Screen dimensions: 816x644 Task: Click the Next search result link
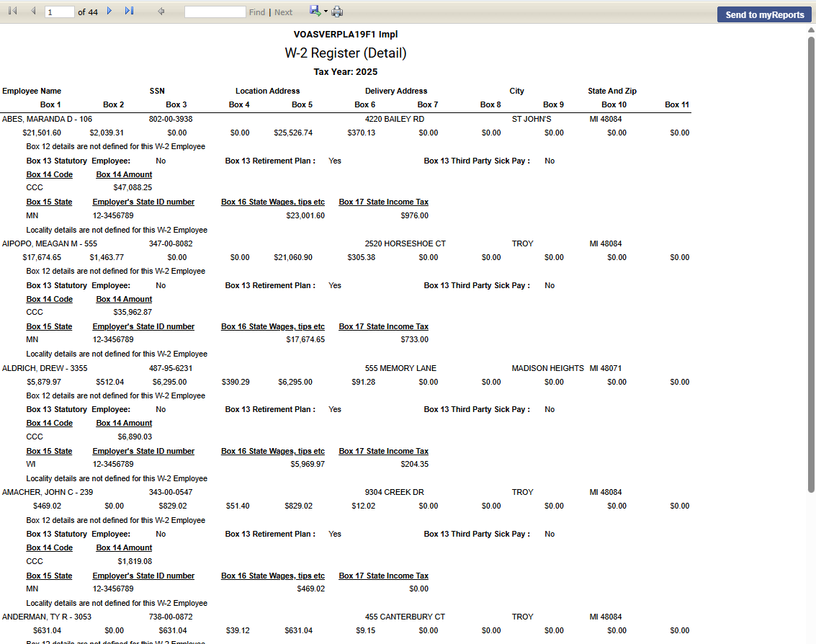tap(283, 12)
